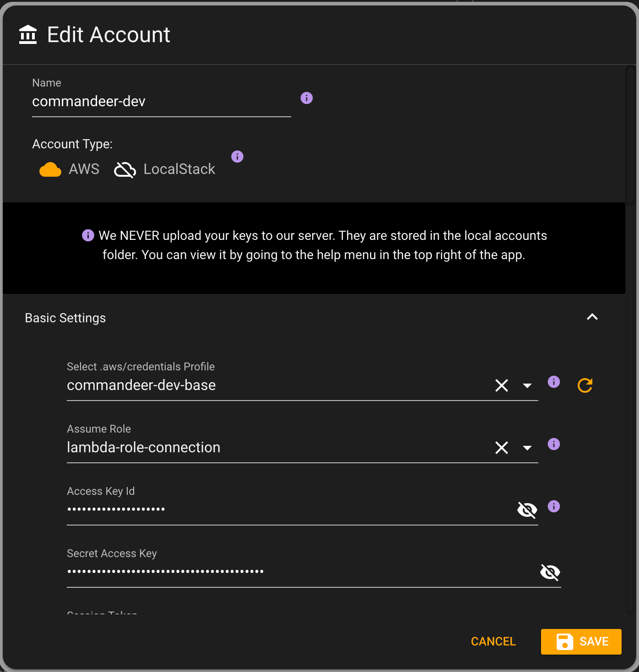
Task: Open info tooltip for Assume Role
Action: click(554, 444)
